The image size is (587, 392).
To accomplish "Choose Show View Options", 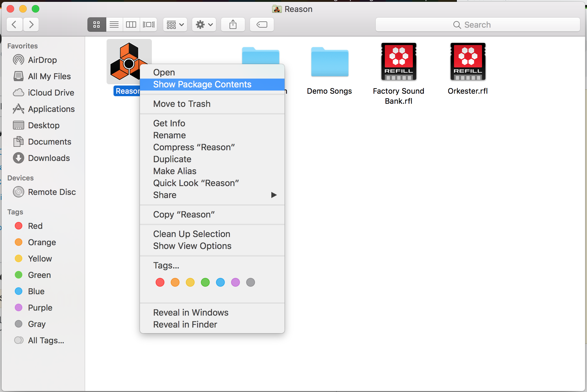I will pyautogui.click(x=212, y=246).
